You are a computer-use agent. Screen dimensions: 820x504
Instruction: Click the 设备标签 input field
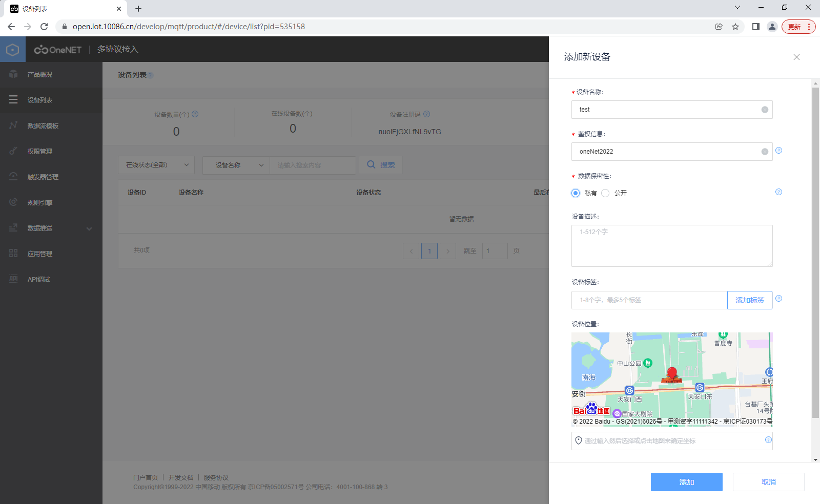tap(649, 300)
